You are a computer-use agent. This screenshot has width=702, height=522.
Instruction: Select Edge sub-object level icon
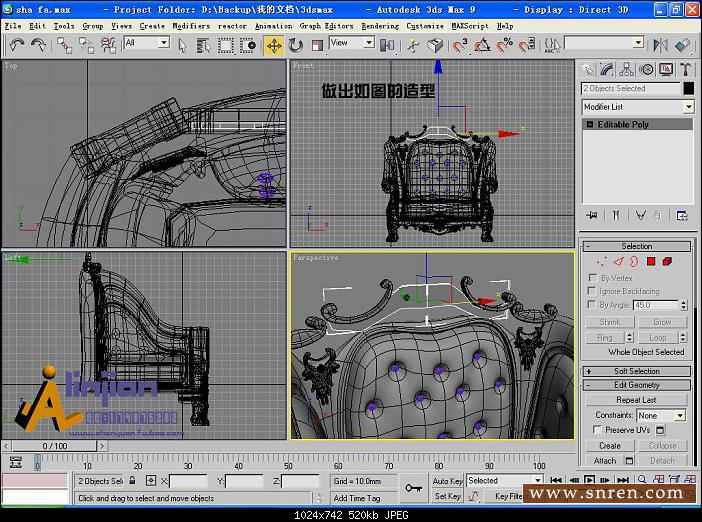click(x=619, y=261)
